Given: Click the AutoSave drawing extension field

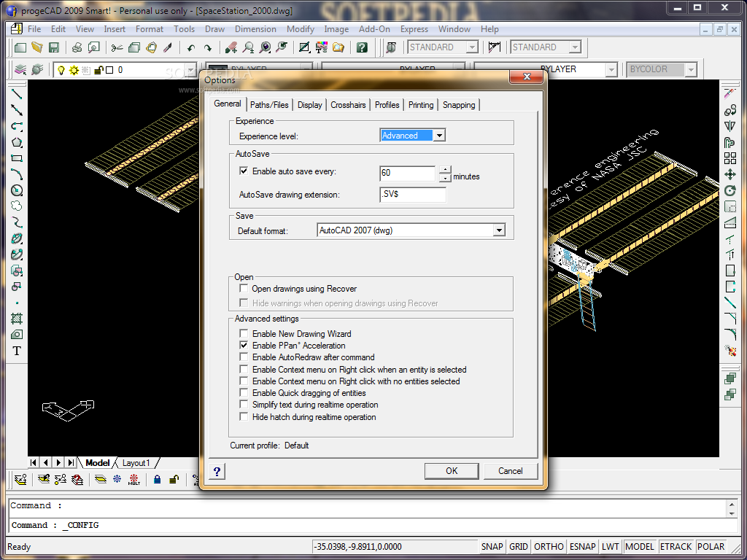Looking at the screenshot, I should click(x=413, y=195).
